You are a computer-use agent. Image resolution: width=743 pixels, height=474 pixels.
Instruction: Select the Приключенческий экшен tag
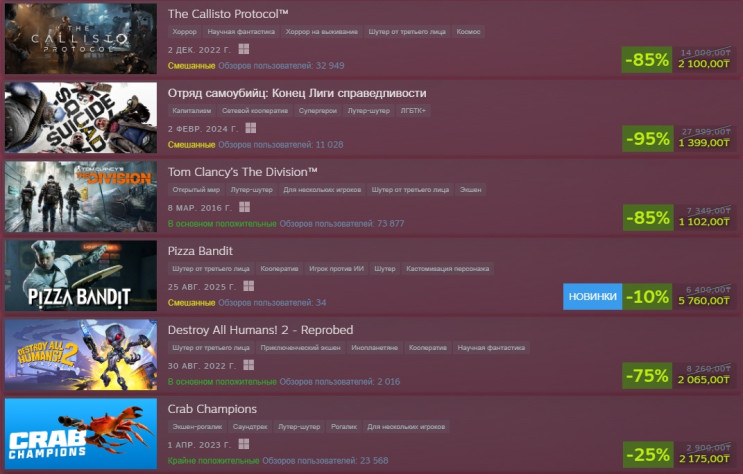point(300,347)
